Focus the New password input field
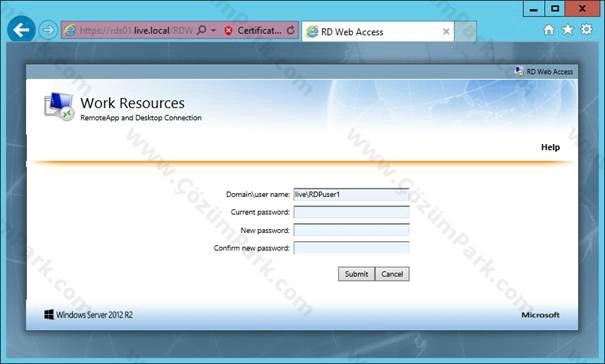The height and width of the screenshot is (364, 605). [351, 230]
